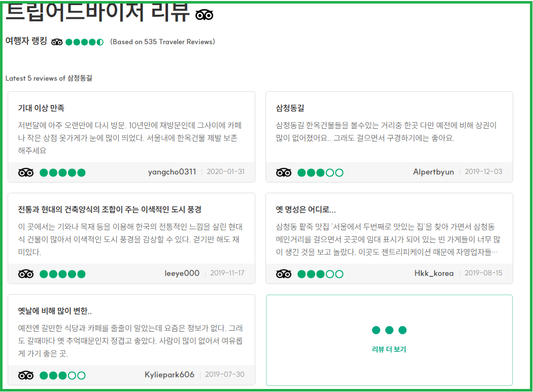This screenshot has height=392, width=533.
Task: Click the three-dot loading icon above 리뷰 더 보기
Action: coord(389,330)
